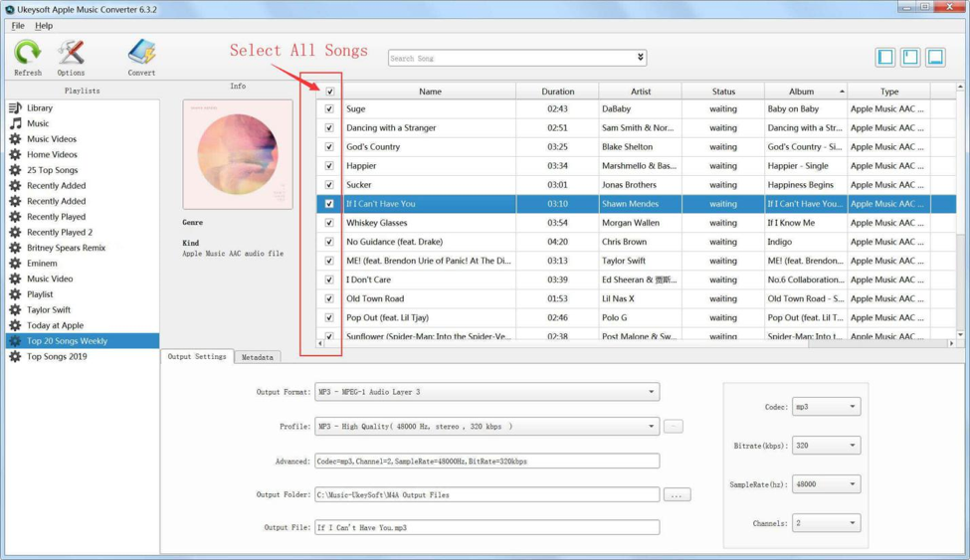
Task: Uncheck Dancing with a Stranger checkbox
Action: (x=329, y=127)
